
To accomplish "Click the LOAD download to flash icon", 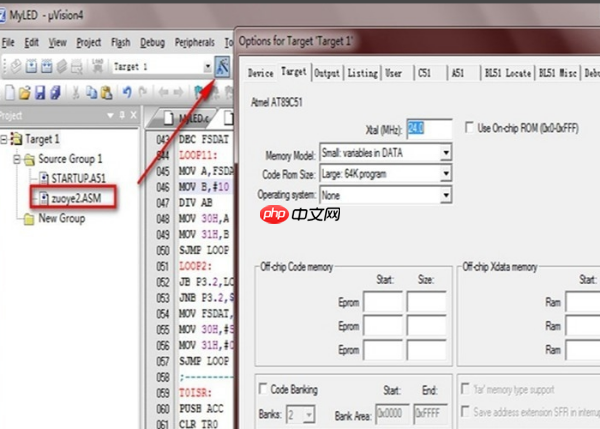I will point(98,67).
